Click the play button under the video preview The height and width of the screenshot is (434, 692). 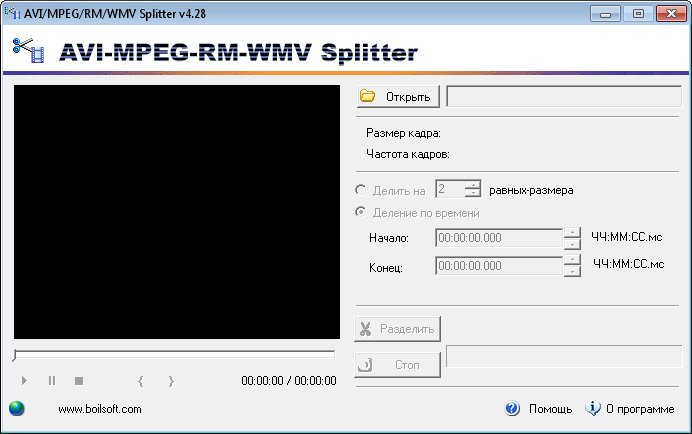[24, 381]
